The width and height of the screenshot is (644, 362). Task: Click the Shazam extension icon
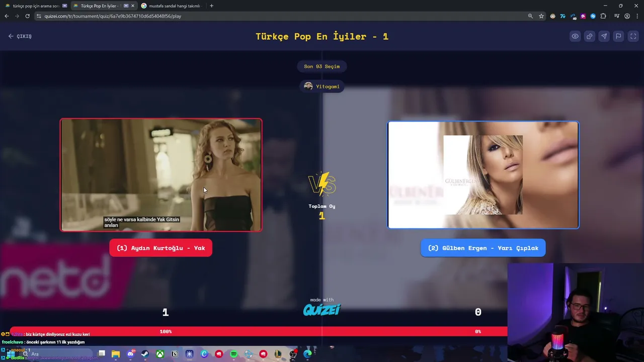pyautogui.click(x=593, y=16)
